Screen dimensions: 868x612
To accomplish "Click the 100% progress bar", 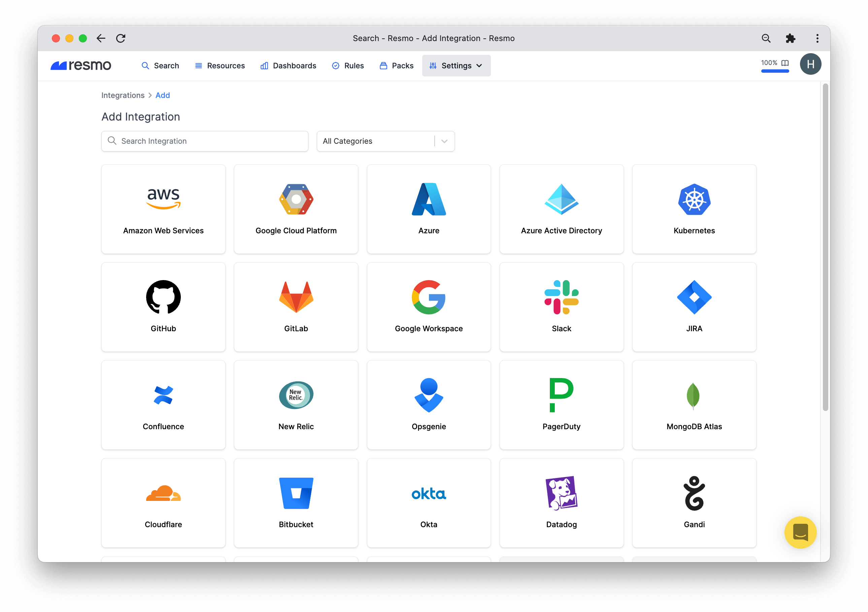I will click(775, 71).
